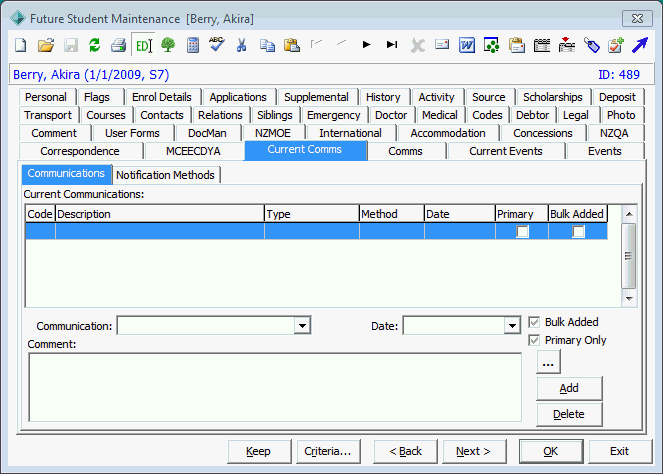663x474 pixels.
Task: Click the Description column header
Action: (159, 214)
